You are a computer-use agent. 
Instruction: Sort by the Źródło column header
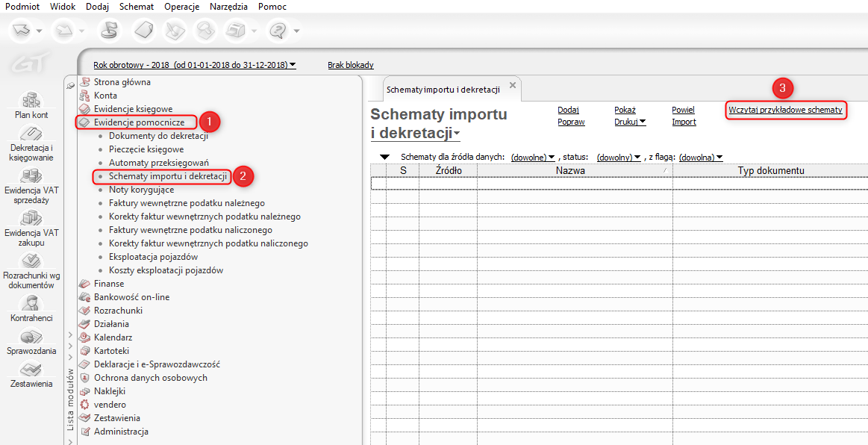(x=448, y=170)
